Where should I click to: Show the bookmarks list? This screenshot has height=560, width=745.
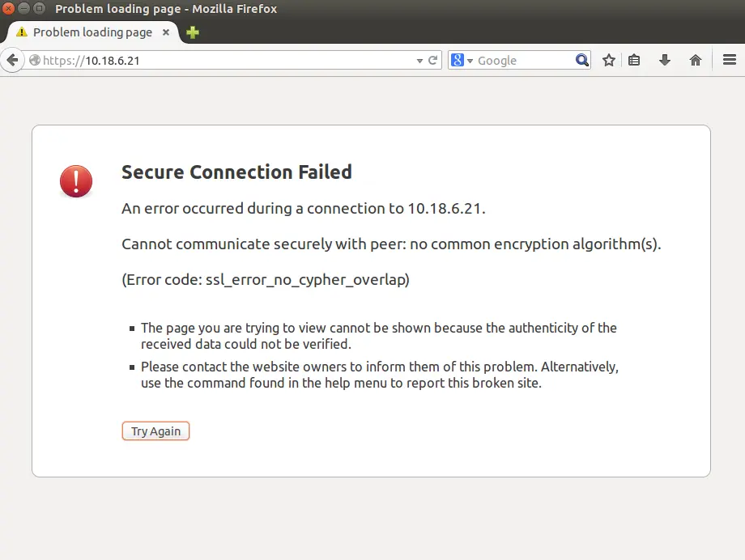pos(634,61)
